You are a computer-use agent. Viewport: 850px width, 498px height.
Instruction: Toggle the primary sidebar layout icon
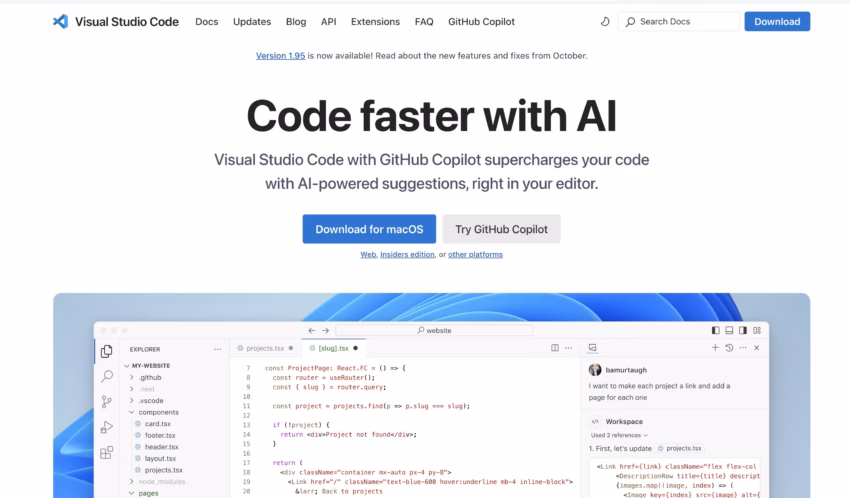tap(716, 330)
